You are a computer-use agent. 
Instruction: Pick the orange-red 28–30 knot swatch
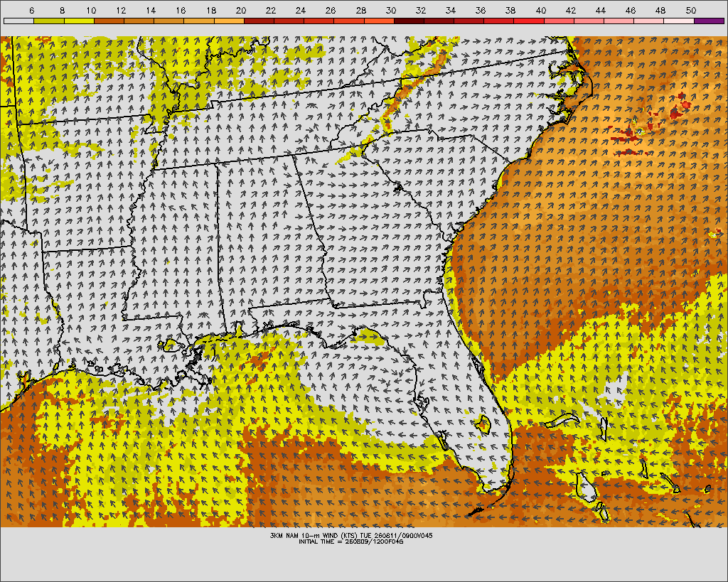click(379, 21)
